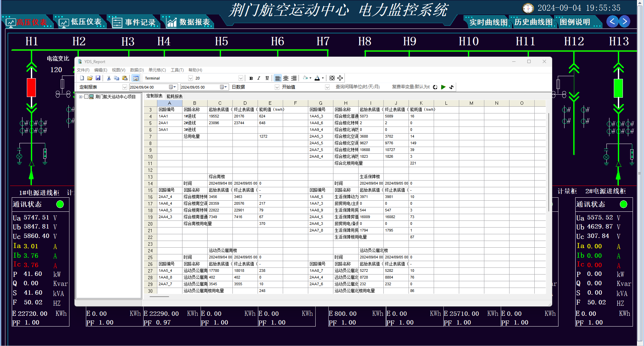This screenshot has height=346, width=644.
Task: Open 高压仪表 page in monitoring system
Action: tap(28, 22)
